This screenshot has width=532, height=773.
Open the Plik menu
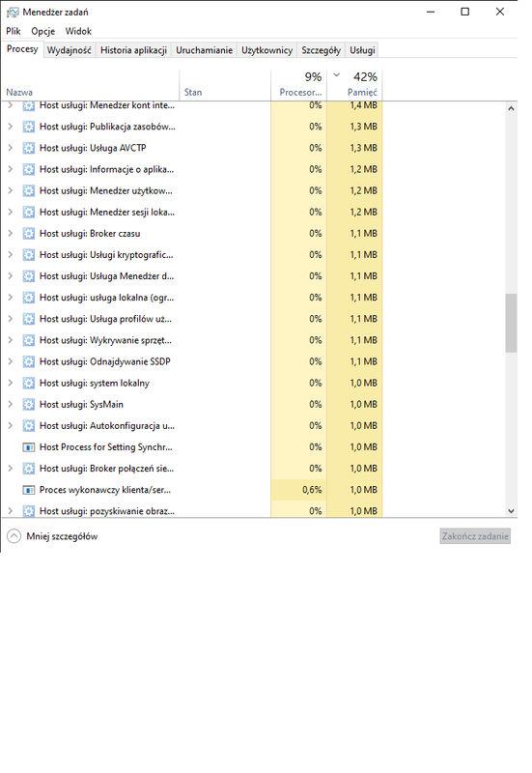pos(14,31)
